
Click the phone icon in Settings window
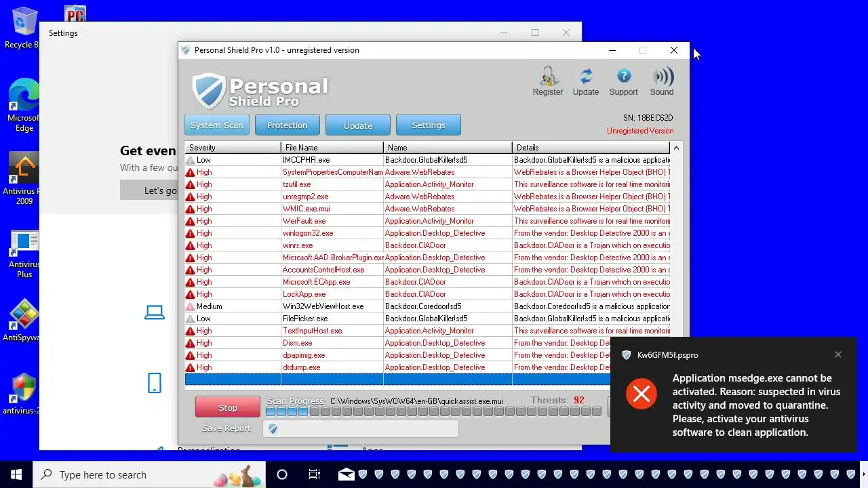point(155,383)
